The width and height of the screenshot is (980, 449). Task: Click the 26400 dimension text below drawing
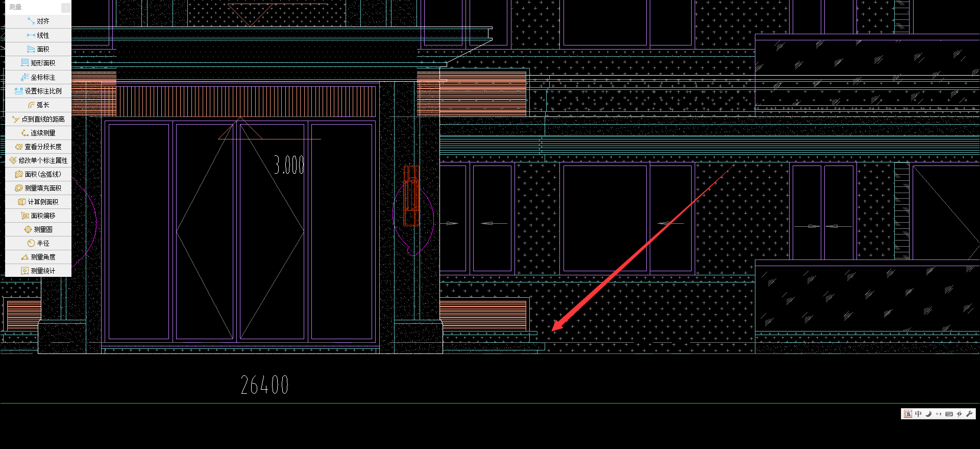264,385
